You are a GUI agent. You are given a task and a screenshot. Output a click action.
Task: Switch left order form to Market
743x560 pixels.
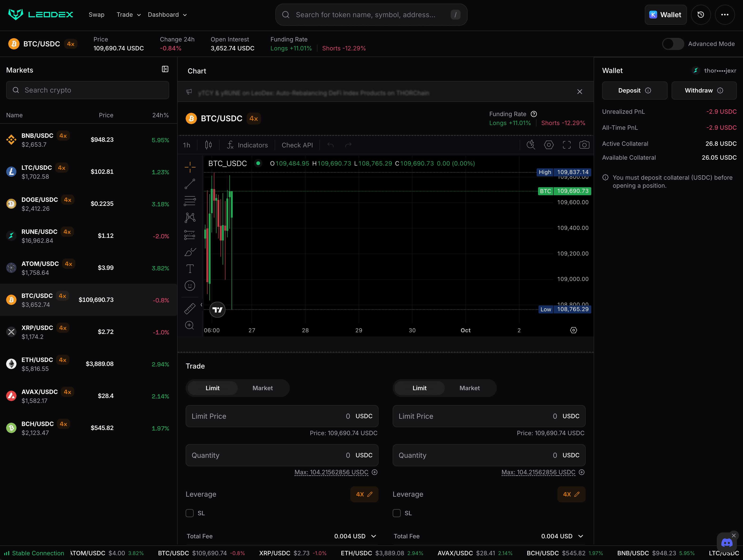pos(262,388)
